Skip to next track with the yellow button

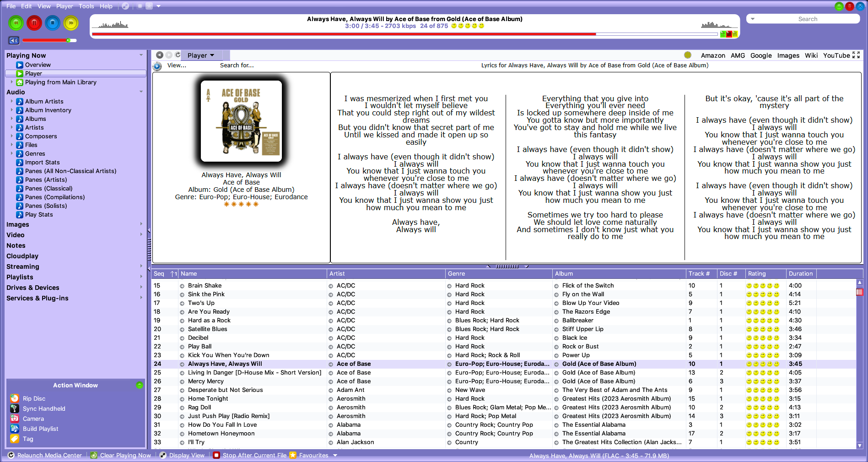click(71, 23)
